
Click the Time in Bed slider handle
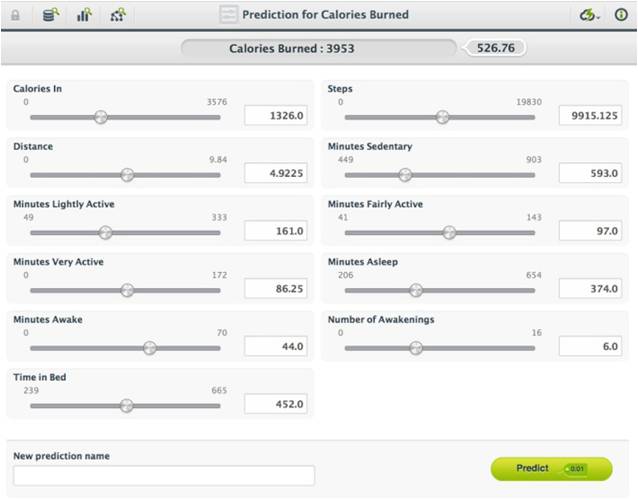pyautogui.click(x=126, y=405)
